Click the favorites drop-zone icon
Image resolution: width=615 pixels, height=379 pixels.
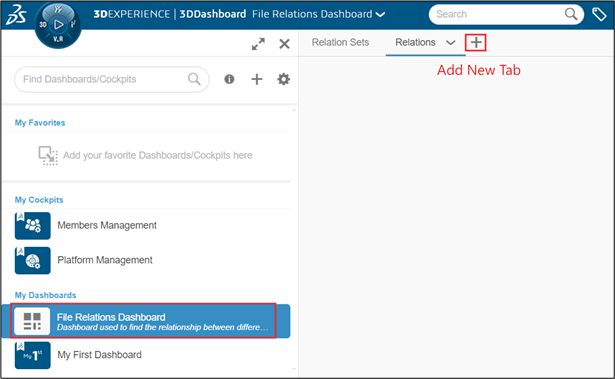48,156
